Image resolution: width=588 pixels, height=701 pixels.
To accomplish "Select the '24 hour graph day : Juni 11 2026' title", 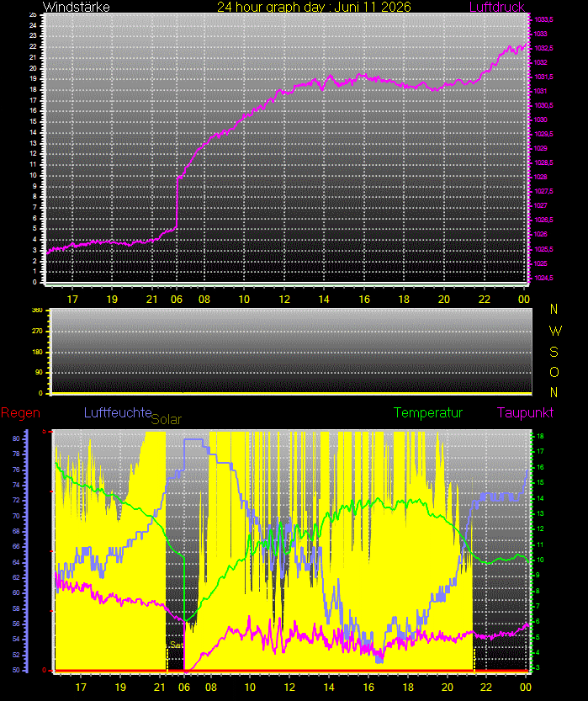I will tap(314, 7).
